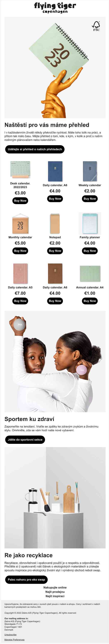Viewport: 109px width, 644px height.
Task: Open the Manage Preferences link
Action: tap(15, 640)
